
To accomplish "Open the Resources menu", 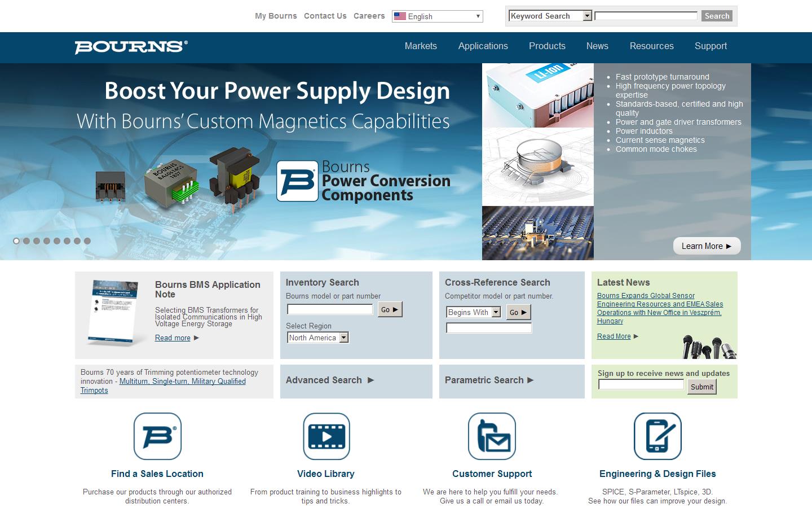I will pyautogui.click(x=651, y=46).
